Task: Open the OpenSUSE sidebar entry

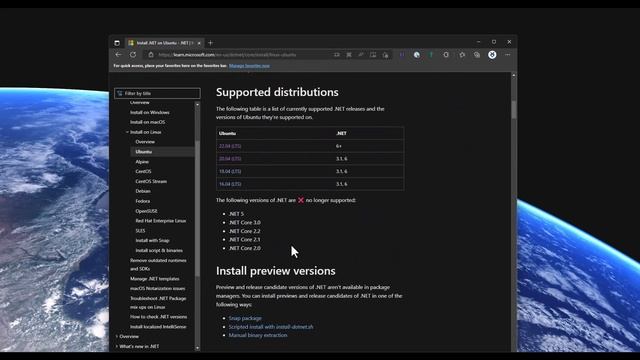Action: point(146,211)
